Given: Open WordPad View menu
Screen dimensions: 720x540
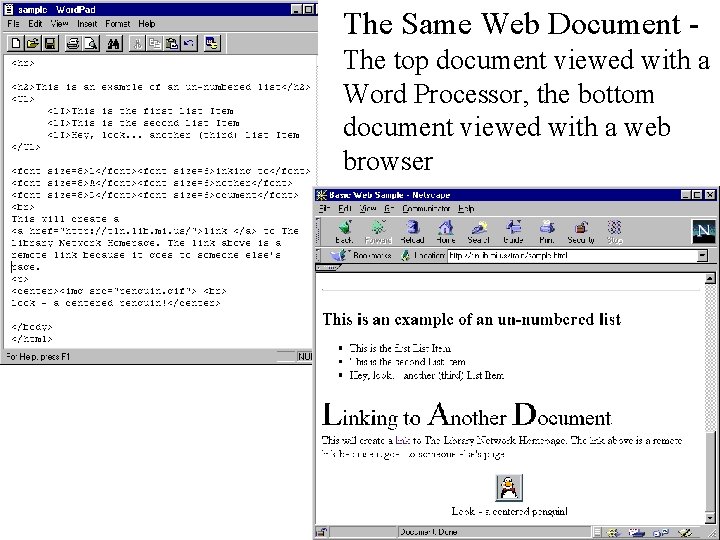Looking at the screenshot, I should click(59, 24).
